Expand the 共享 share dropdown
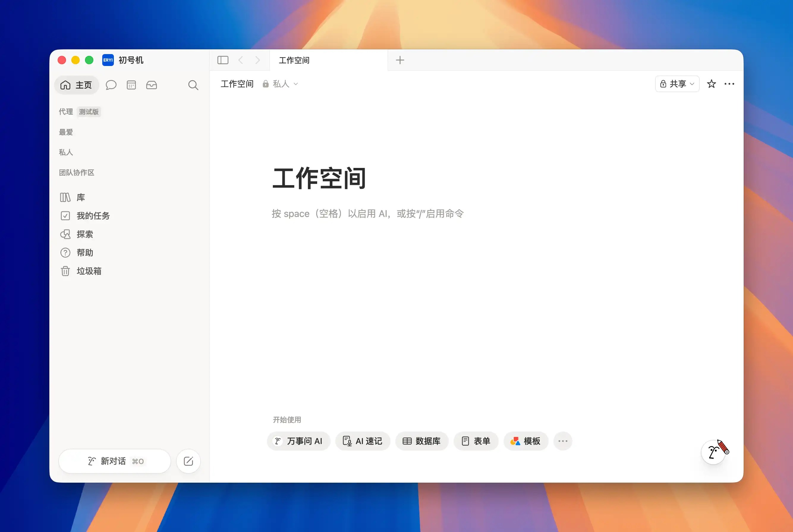The width and height of the screenshot is (793, 532). [x=677, y=84]
